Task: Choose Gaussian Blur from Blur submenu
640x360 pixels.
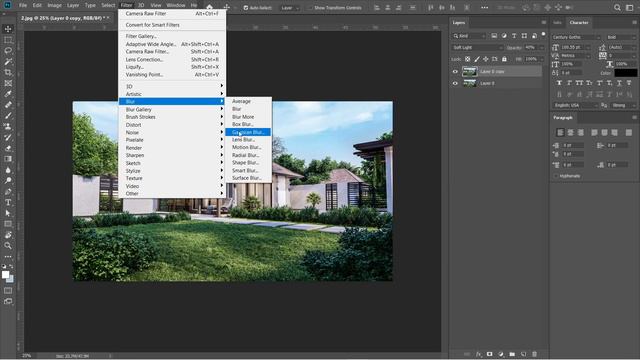Action: 248,132
